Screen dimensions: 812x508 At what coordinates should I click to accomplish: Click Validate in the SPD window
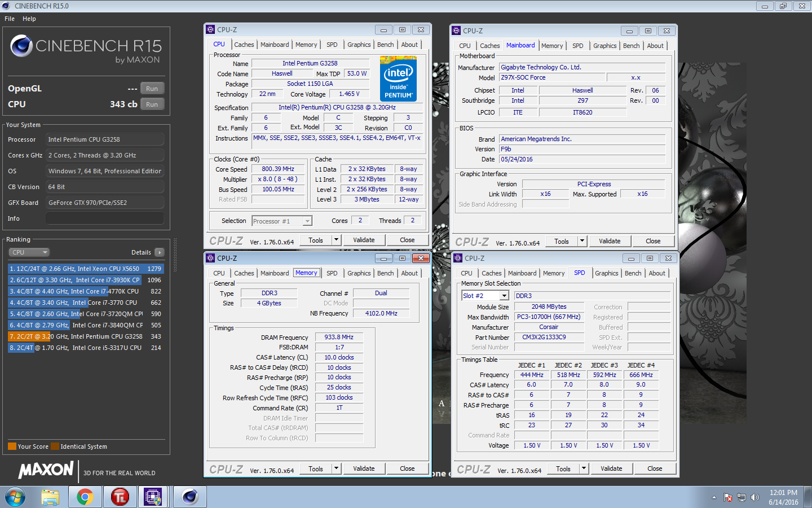[x=611, y=468]
